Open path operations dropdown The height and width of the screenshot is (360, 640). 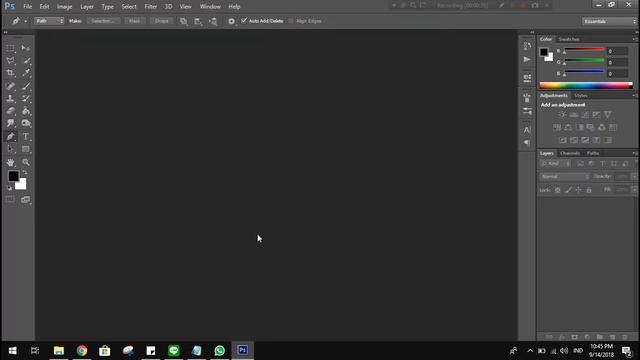(x=184, y=21)
